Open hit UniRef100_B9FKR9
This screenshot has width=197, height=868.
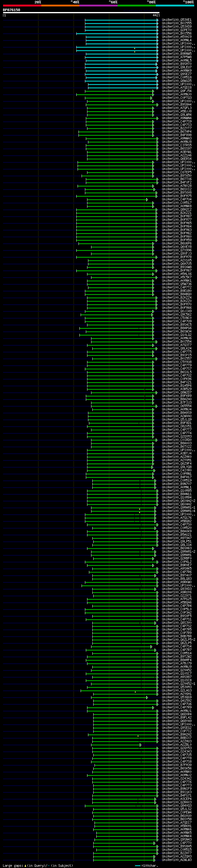coord(176,396)
